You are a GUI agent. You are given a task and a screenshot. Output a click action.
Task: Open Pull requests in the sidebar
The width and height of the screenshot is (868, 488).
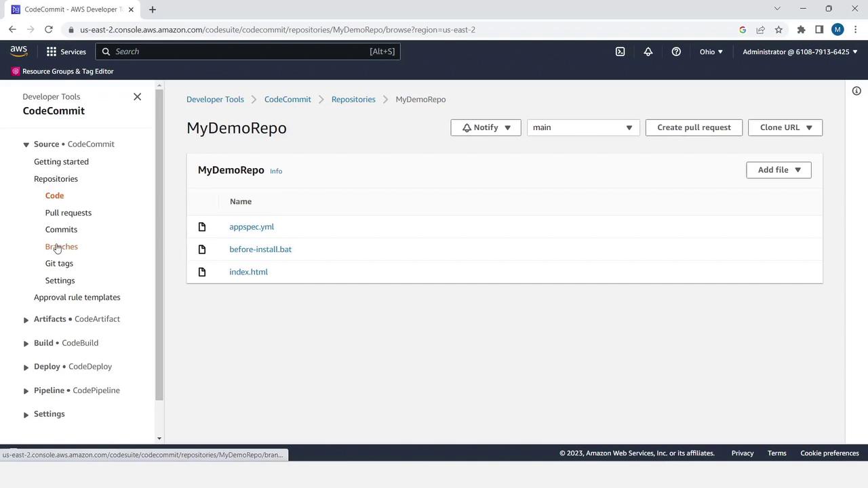[68, 213]
